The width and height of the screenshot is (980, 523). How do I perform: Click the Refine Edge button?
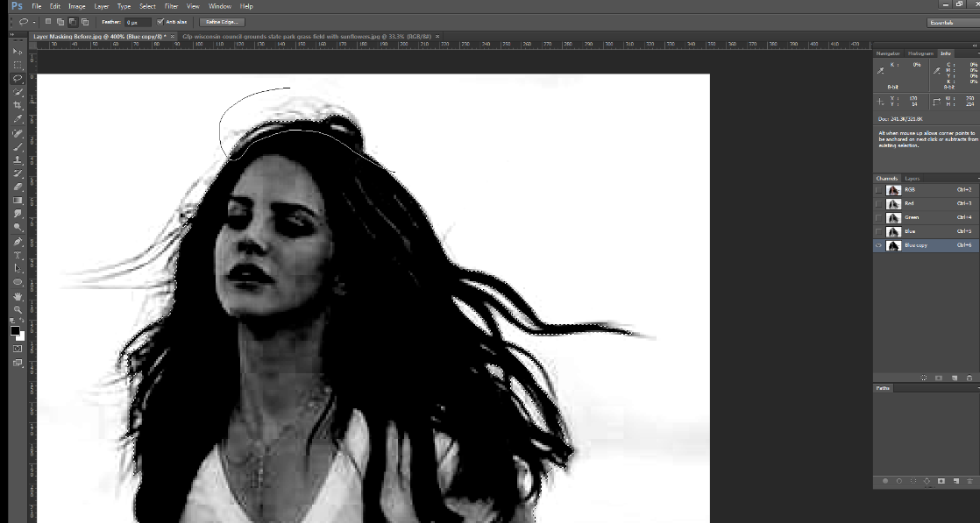click(220, 21)
